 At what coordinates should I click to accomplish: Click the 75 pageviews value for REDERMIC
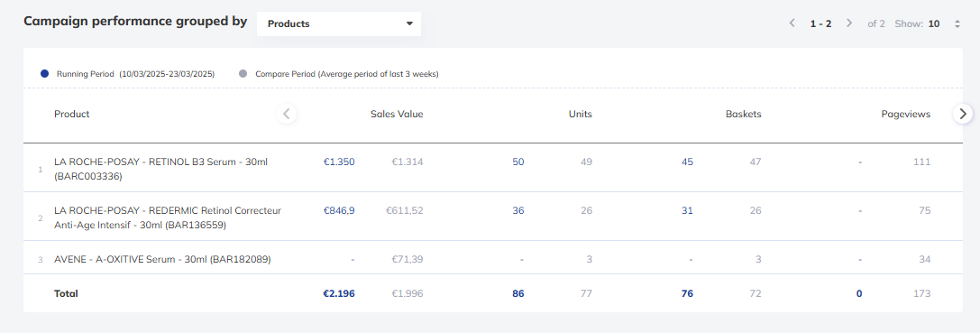(x=924, y=211)
